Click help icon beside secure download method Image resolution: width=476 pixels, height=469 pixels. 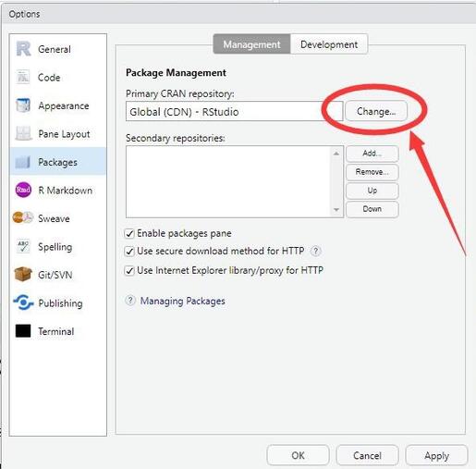click(315, 251)
